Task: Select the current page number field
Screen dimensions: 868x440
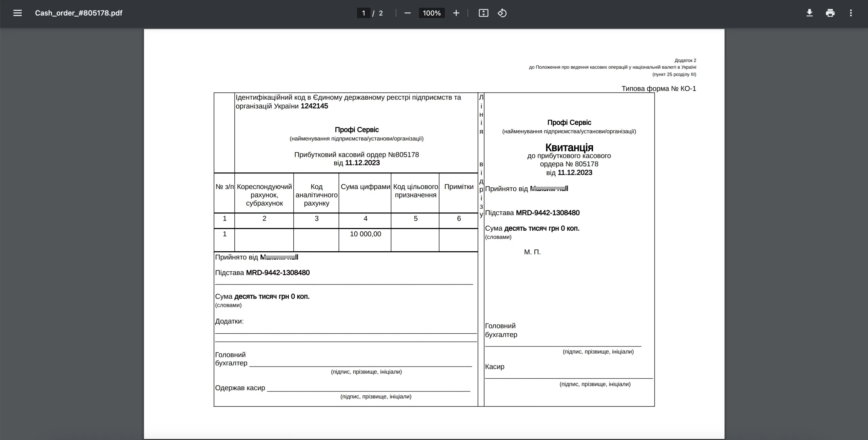Action: pyautogui.click(x=363, y=13)
